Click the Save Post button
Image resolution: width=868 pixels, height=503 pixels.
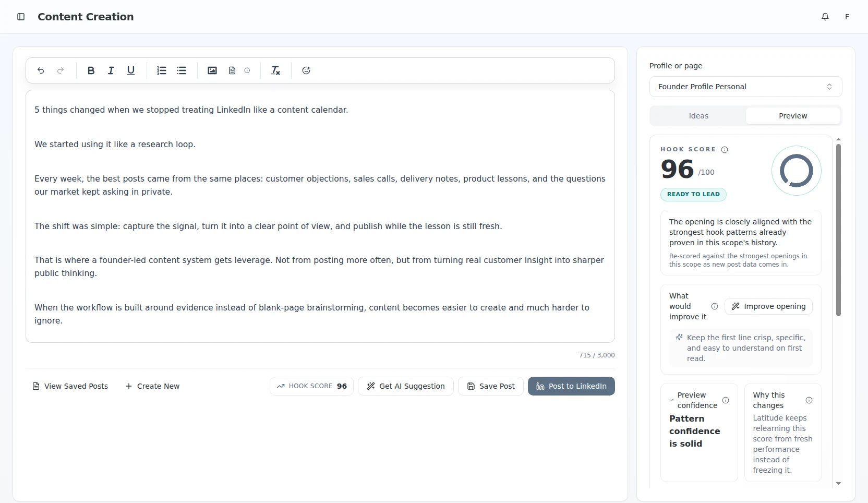tap(491, 386)
